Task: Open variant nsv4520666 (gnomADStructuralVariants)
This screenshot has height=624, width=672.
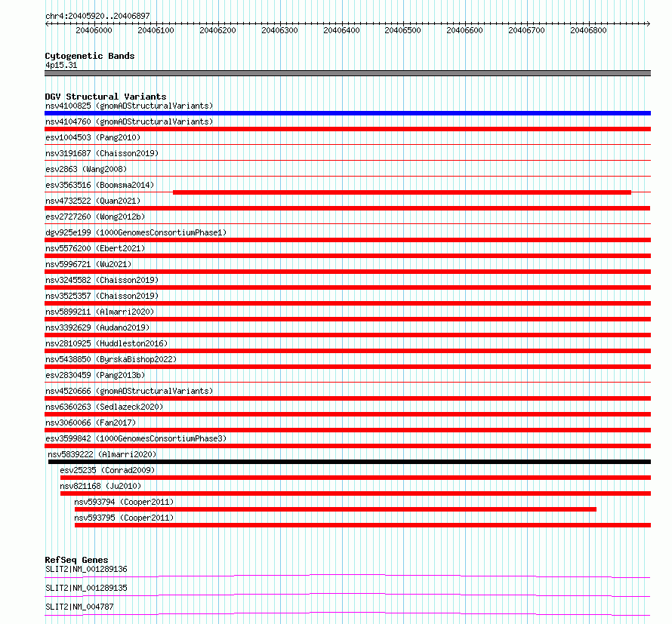Action: [129, 391]
